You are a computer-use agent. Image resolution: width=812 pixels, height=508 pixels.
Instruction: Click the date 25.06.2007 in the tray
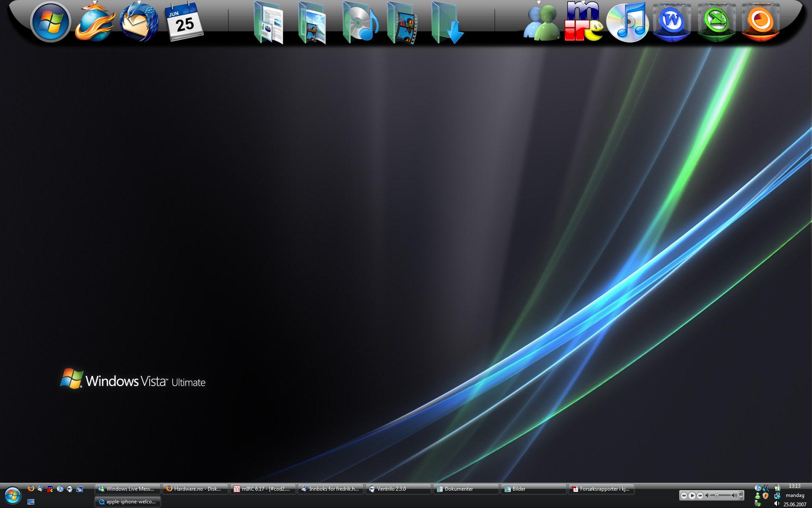click(795, 504)
